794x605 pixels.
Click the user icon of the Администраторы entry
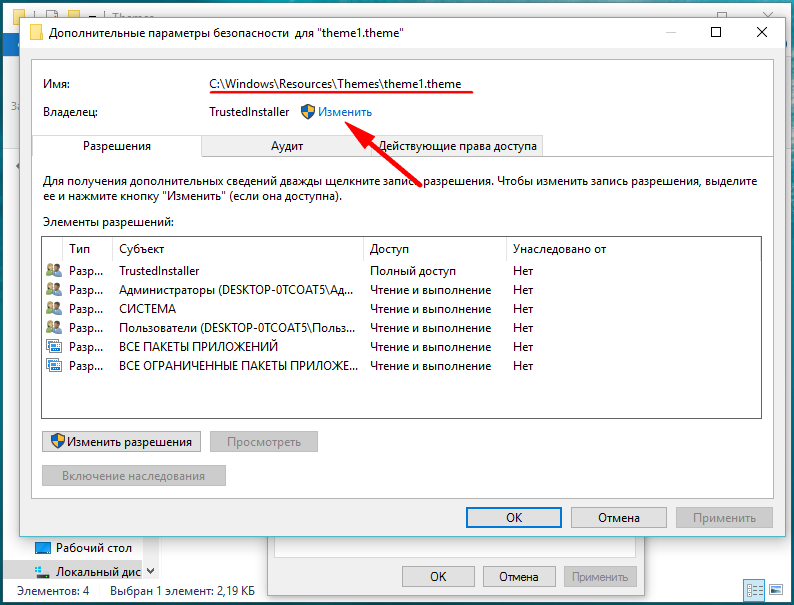[x=54, y=290]
